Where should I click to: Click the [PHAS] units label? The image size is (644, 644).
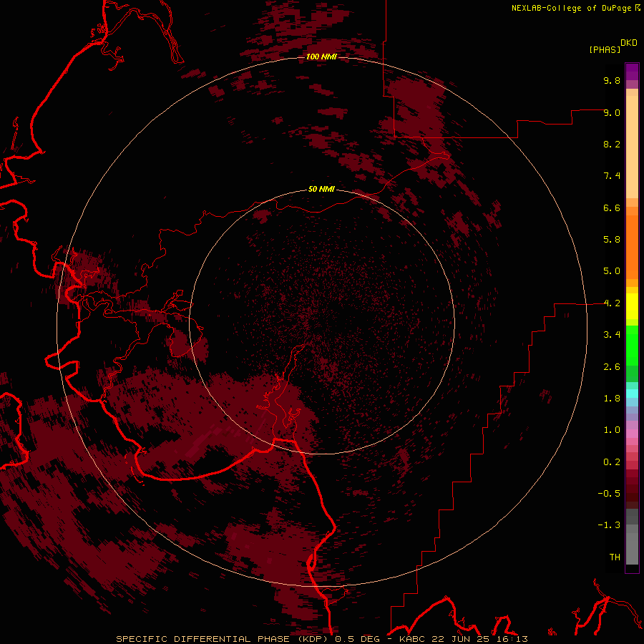[x=605, y=49]
